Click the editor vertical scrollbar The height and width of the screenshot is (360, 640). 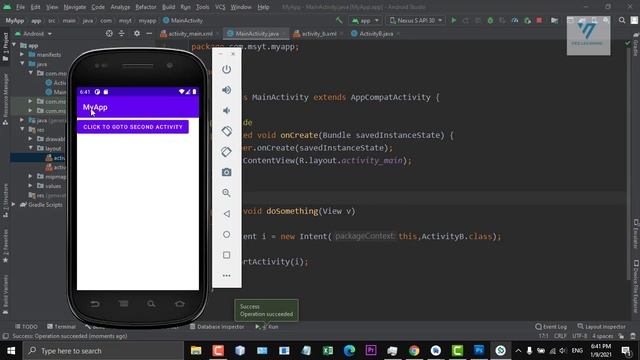[x=629, y=163]
